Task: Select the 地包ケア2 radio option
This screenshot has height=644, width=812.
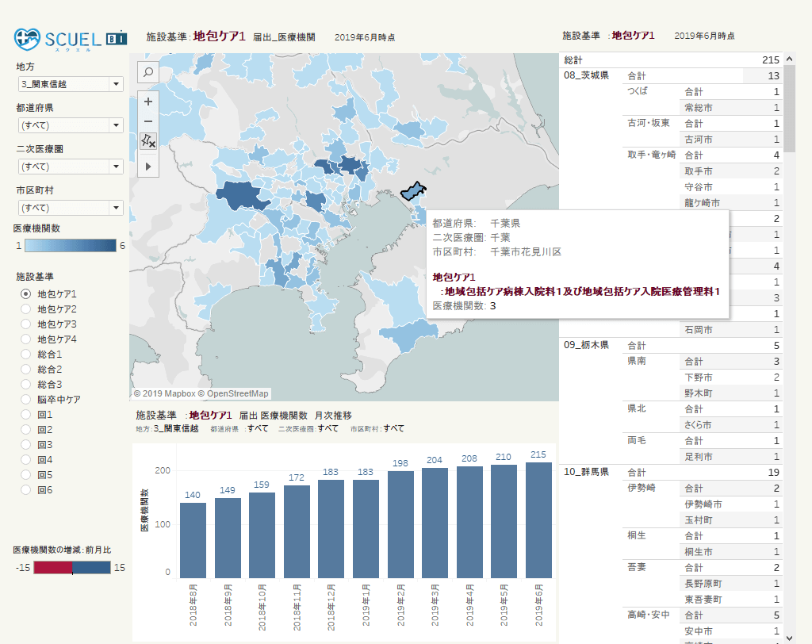Action: tap(25, 309)
